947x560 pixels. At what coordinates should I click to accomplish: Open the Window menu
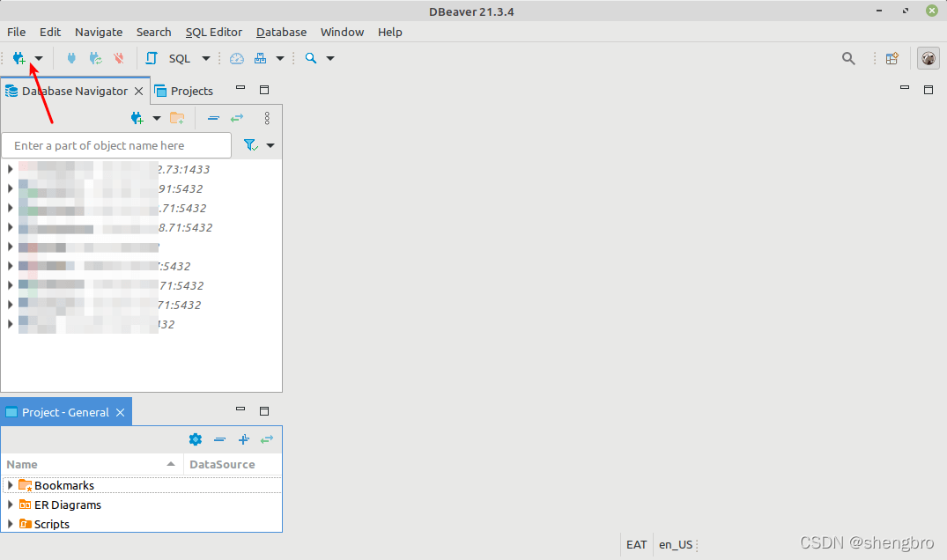[343, 32]
